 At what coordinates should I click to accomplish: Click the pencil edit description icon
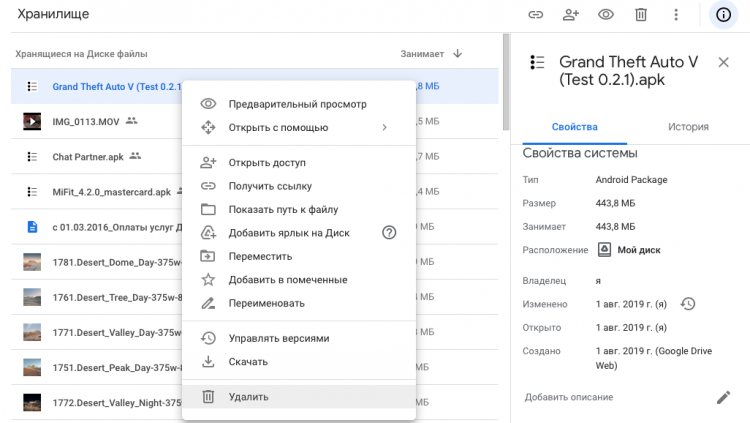coord(724,397)
